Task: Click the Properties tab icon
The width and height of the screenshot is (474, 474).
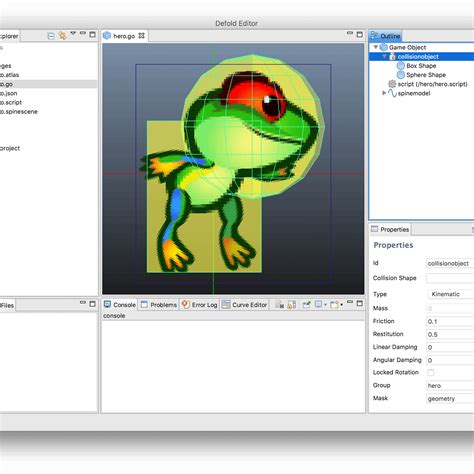Action: pyautogui.click(x=375, y=229)
